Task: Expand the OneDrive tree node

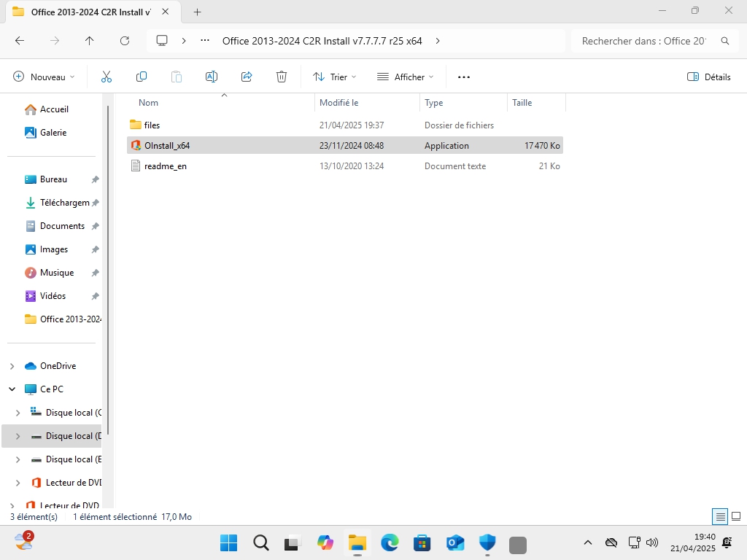Action: coord(12,366)
